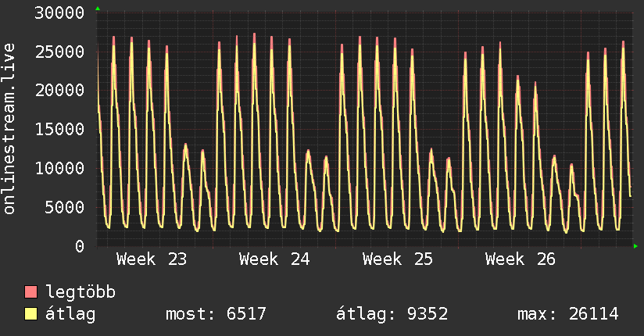Screen dimensions: 644x336
Task: Click the onlinestream.live vertical axis title
Action: 9,129
